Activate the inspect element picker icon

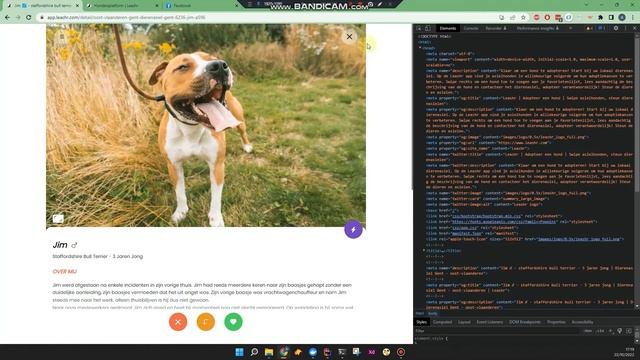click(419, 28)
